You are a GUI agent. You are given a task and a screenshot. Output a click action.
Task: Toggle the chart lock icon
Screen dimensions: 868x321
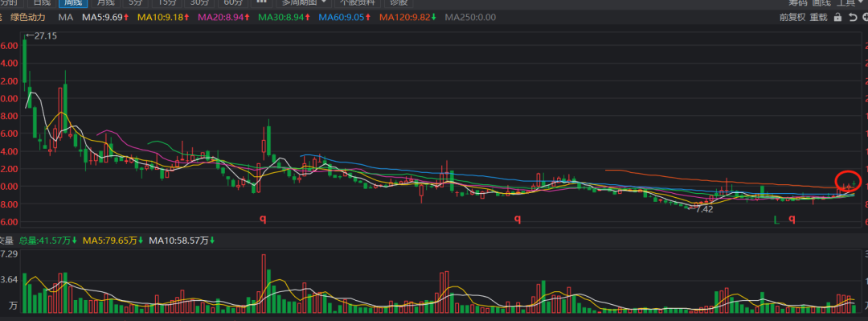[x=837, y=17]
